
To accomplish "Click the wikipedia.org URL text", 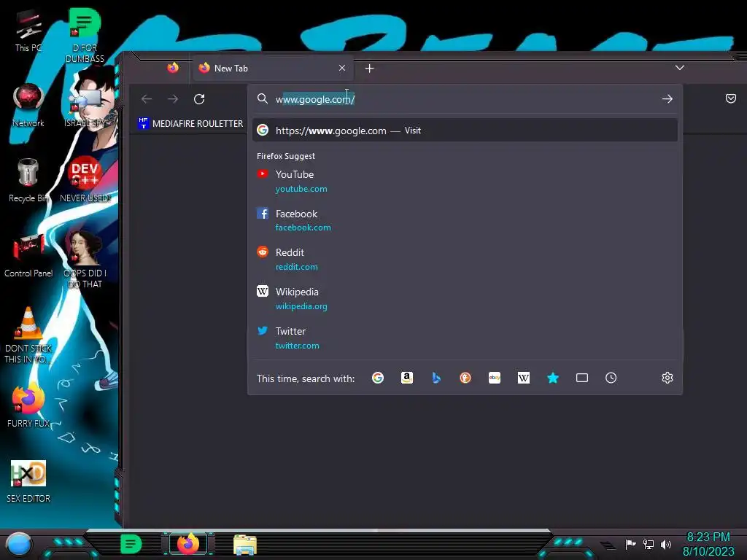I will pos(301,306).
